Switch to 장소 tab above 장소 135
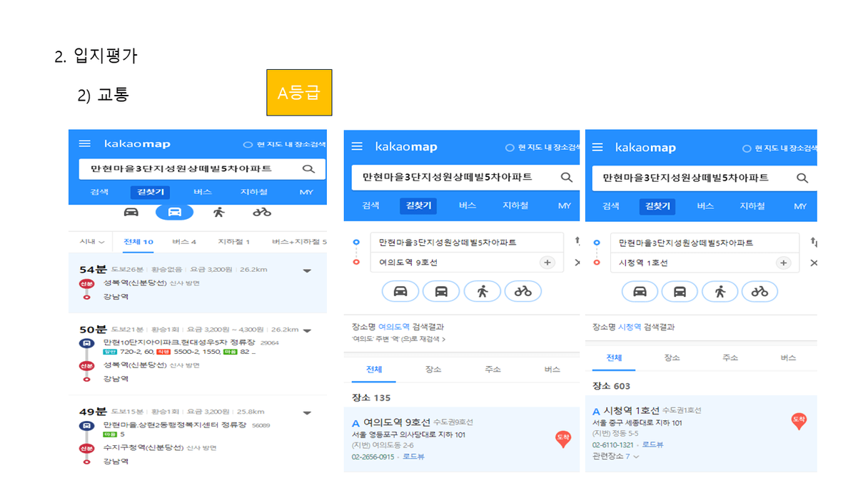Screen dimensions: 868x488 pos(433,370)
